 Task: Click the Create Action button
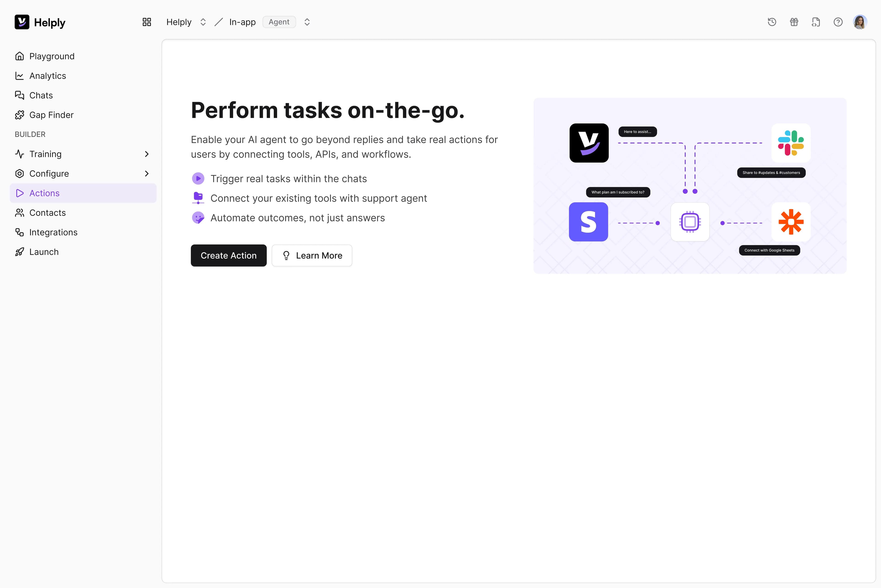tap(229, 255)
